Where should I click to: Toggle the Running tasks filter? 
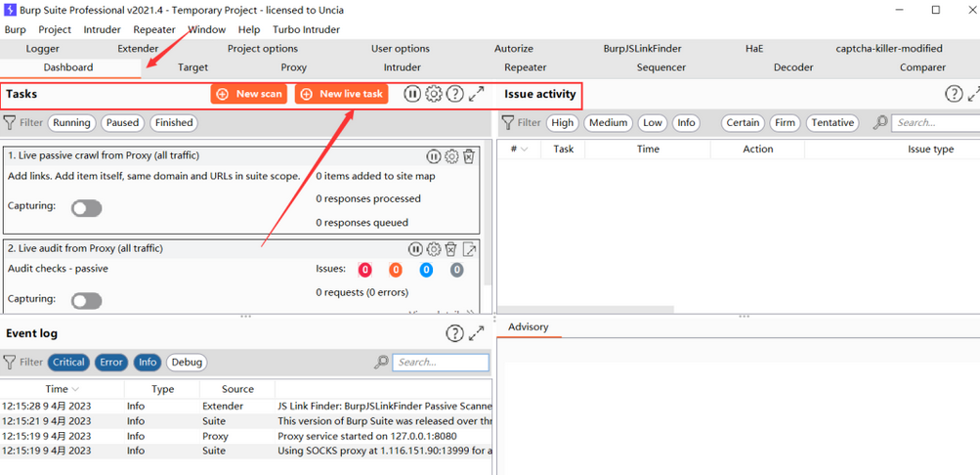(x=72, y=122)
